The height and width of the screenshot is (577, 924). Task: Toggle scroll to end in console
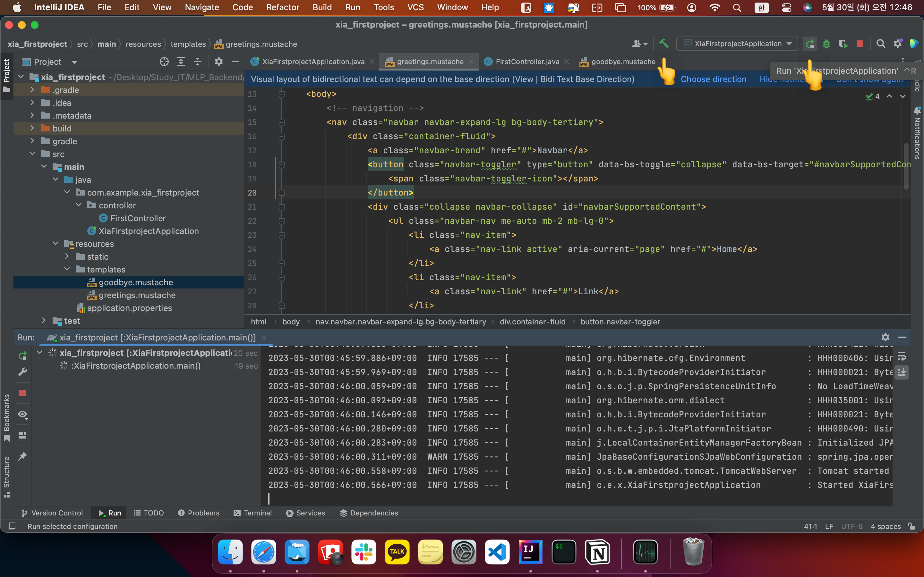(x=902, y=372)
